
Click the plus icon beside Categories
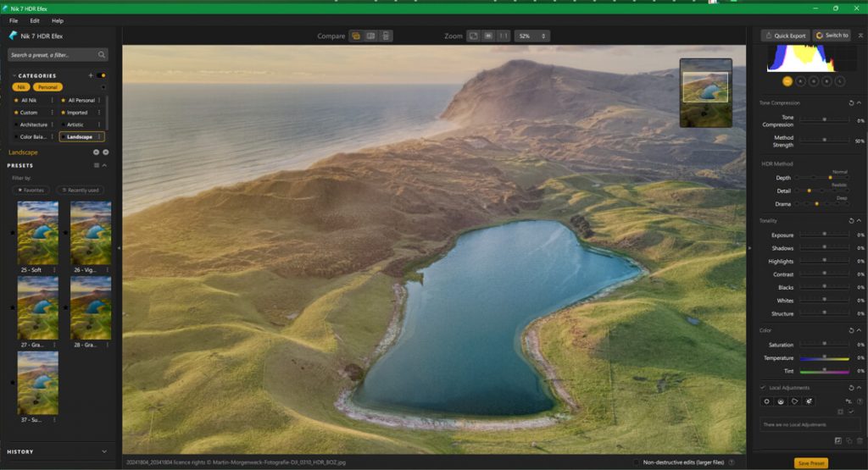91,75
